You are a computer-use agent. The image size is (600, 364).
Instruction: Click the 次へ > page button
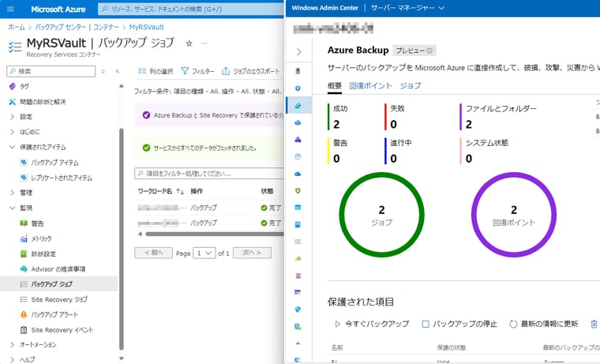click(x=252, y=253)
